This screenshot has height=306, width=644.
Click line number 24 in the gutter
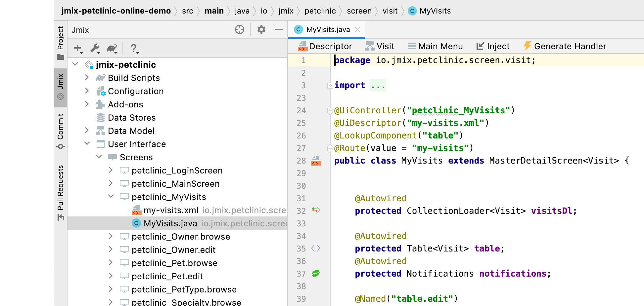pos(301,111)
